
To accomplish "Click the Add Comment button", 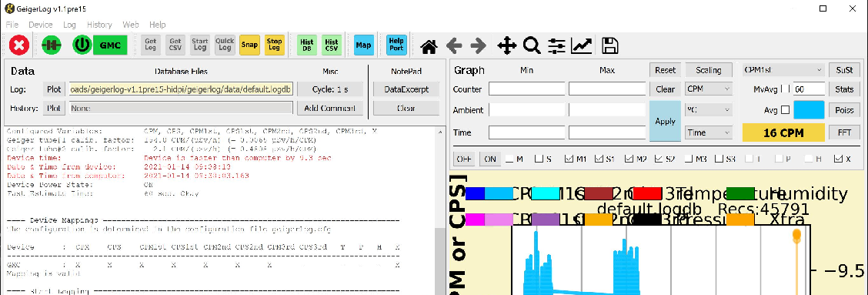I will coord(329,108).
